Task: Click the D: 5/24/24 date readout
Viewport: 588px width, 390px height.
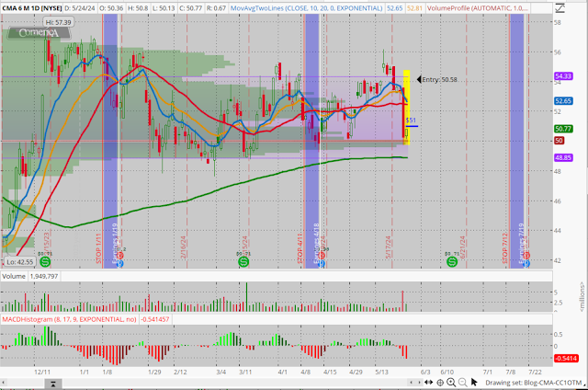Action: [80, 8]
